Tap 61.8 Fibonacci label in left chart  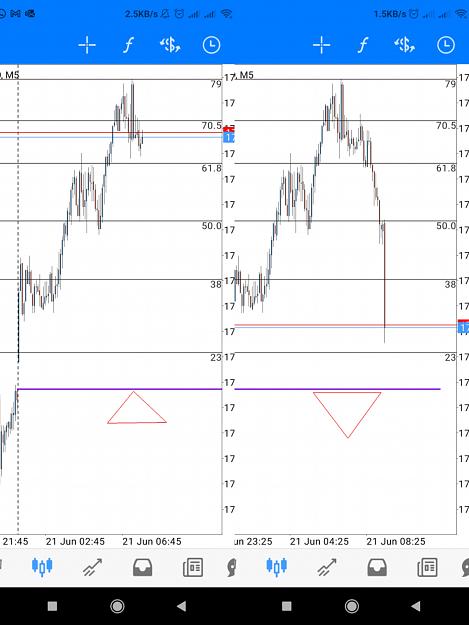(211, 168)
